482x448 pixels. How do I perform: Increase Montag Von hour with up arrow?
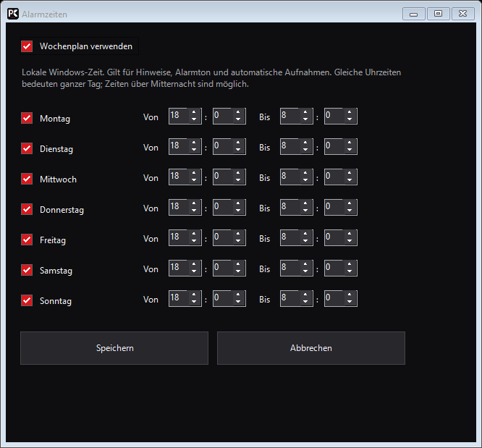tap(194, 112)
